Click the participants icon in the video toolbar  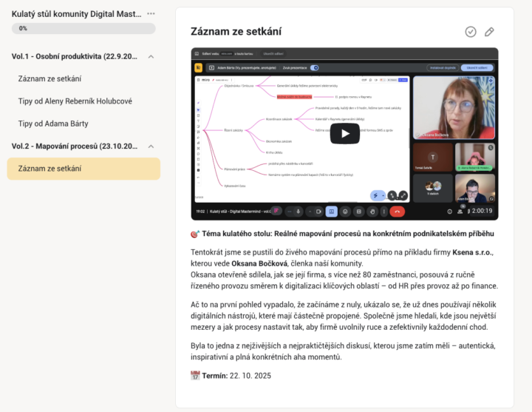pos(460,212)
